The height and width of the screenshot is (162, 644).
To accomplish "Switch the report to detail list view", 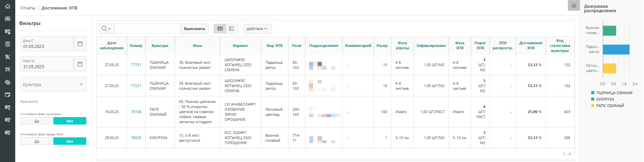I will click(232, 29).
